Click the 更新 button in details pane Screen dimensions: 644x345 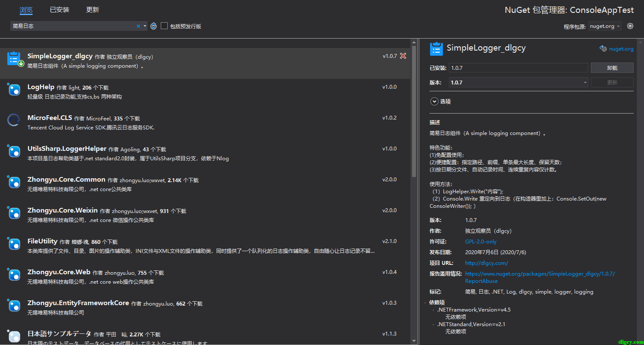612,82
